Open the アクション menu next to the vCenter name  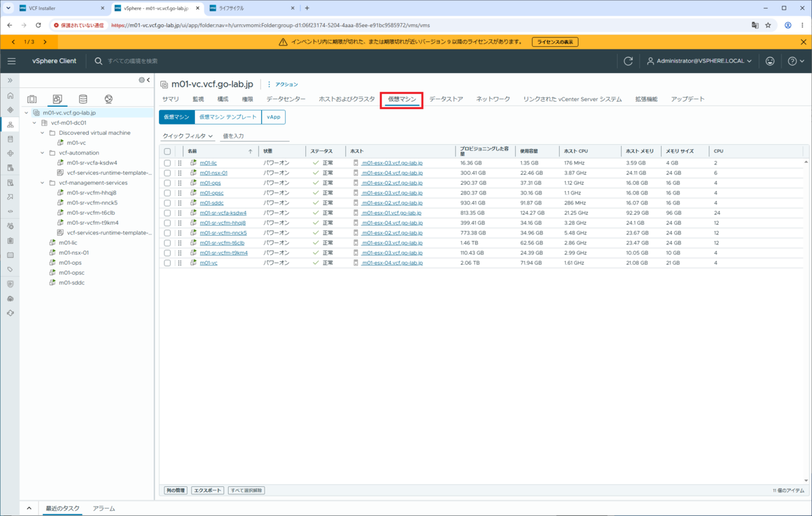point(282,85)
